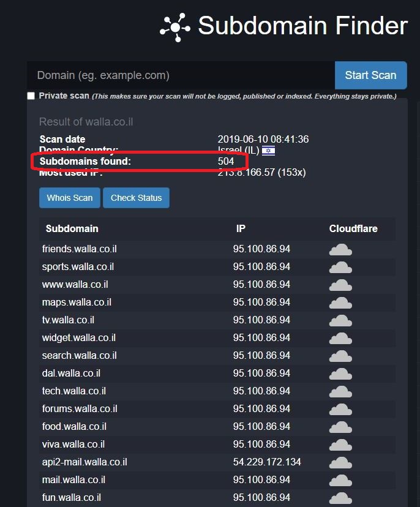This screenshot has height=507, width=420.
Task: Click the subdomains found count 504
Action: click(x=226, y=162)
